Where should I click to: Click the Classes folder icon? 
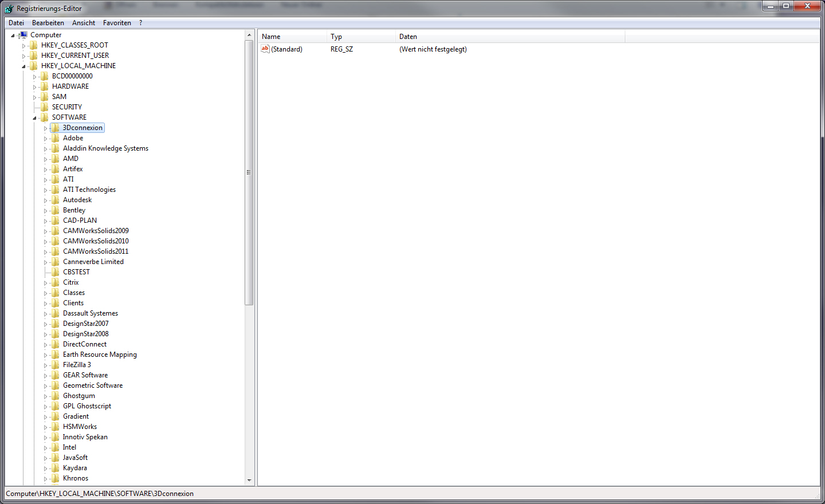tap(56, 293)
